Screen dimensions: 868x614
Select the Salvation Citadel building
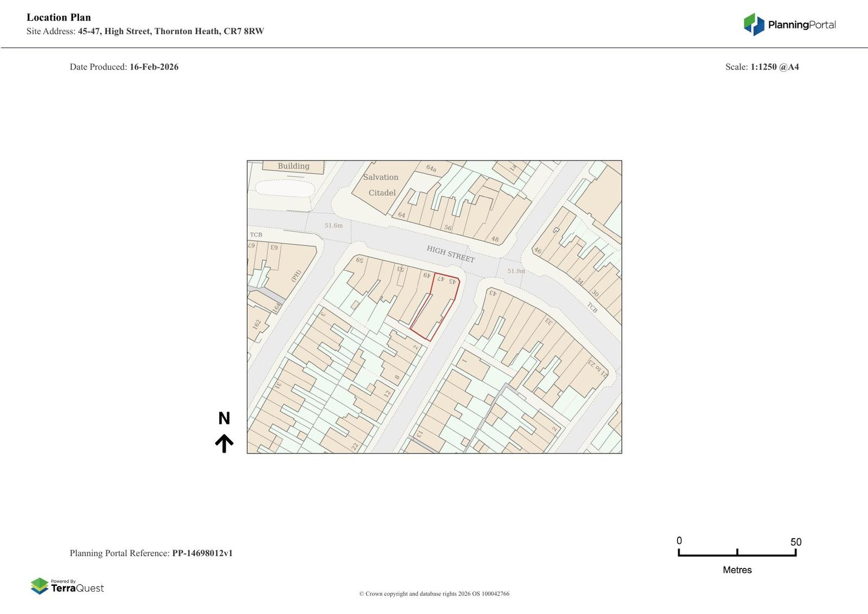(x=381, y=186)
